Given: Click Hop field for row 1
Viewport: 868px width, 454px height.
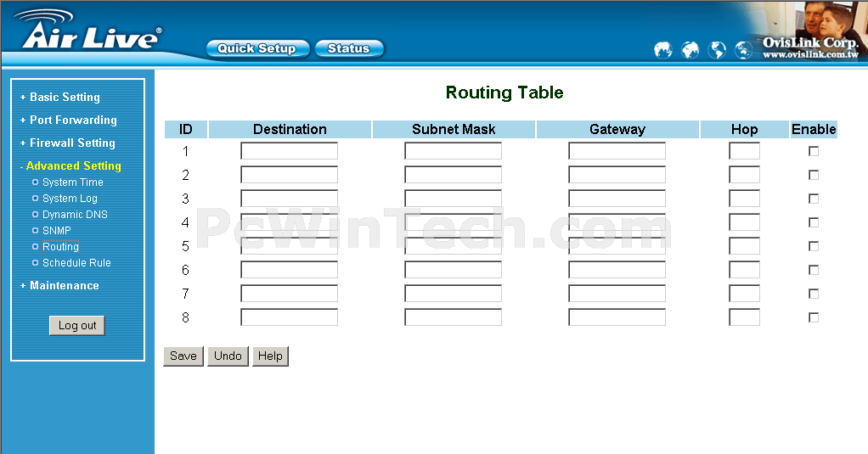Looking at the screenshot, I should [x=744, y=151].
